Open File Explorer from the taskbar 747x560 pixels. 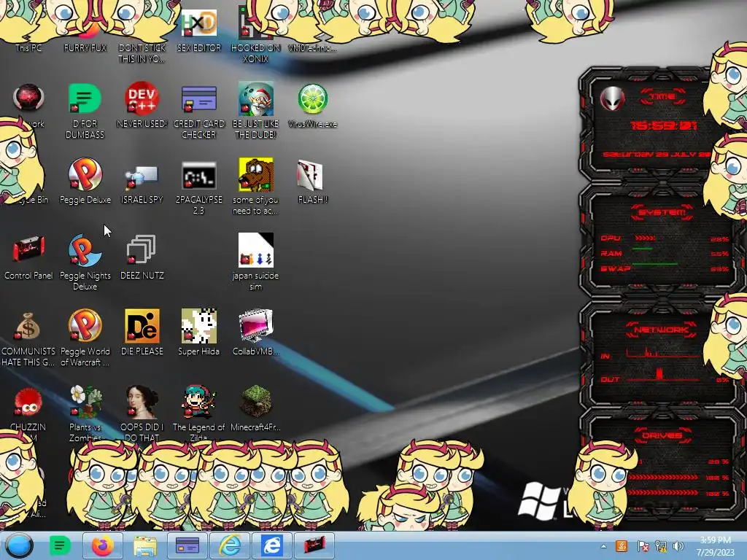145,545
